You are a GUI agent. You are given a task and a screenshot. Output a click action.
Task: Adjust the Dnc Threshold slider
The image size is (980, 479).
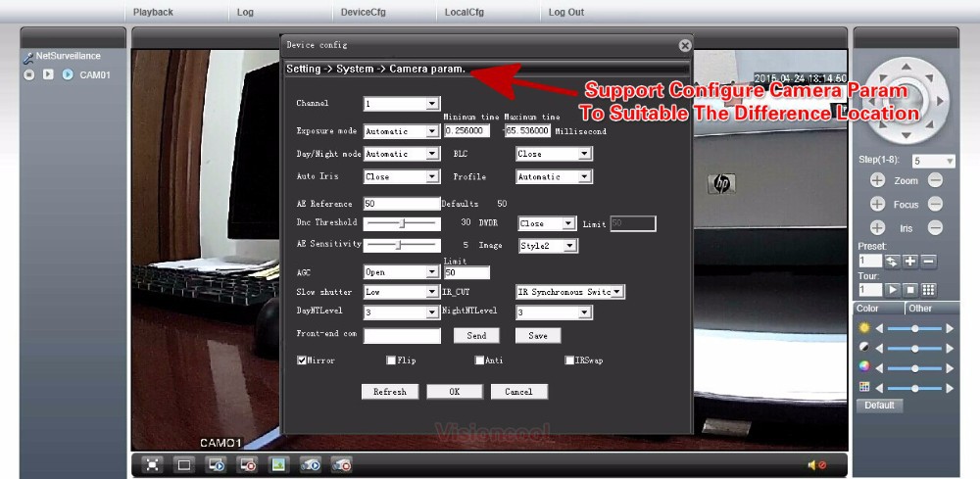click(x=402, y=223)
